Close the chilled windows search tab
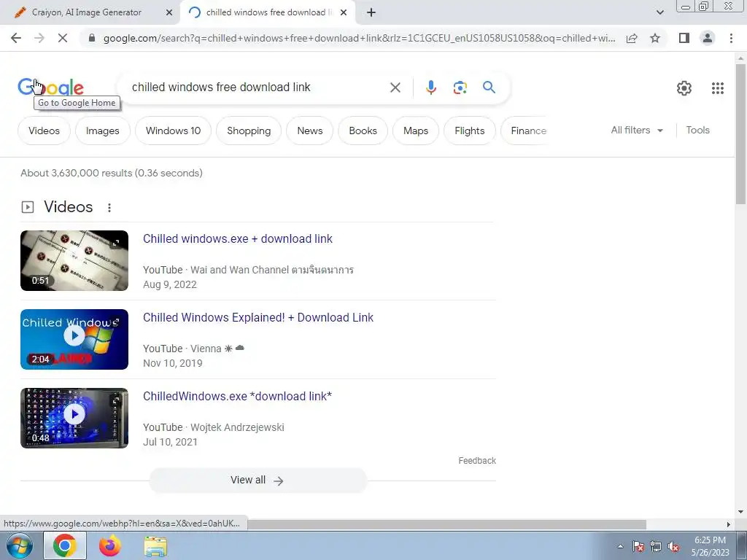747x560 pixels. [344, 13]
